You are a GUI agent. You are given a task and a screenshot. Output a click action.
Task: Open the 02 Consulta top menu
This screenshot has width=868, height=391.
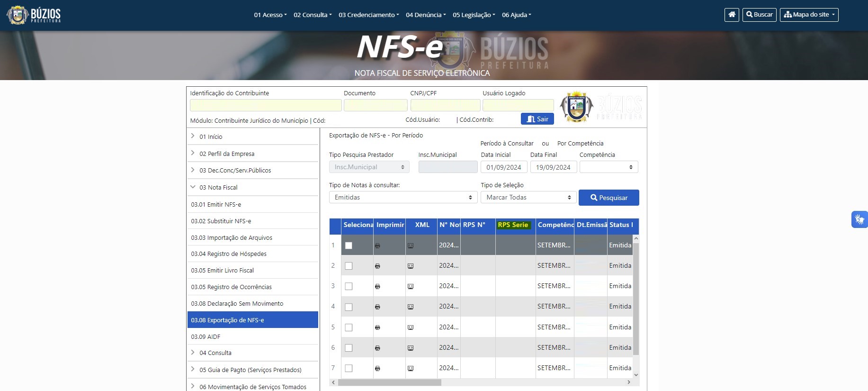pyautogui.click(x=313, y=15)
